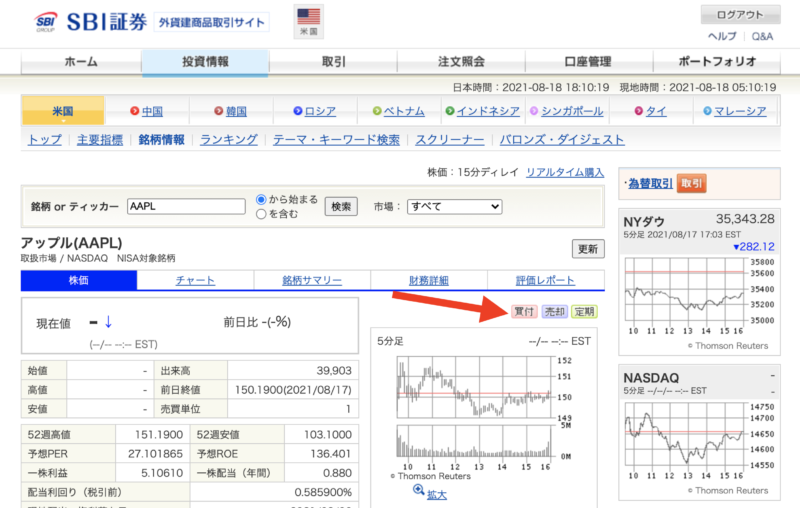The image size is (800, 508).
Task: Select the マレーシア country link
Action: click(x=740, y=111)
